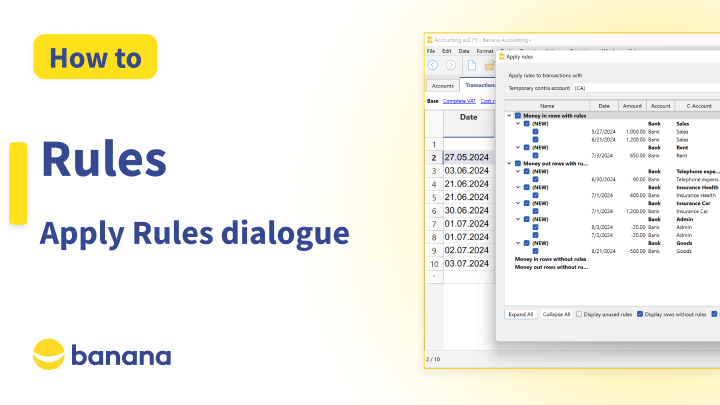Image resolution: width=720 pixels, height=405 pixels.
Task: Collapse the Money in rows with rules group
Action: point(509,116)
